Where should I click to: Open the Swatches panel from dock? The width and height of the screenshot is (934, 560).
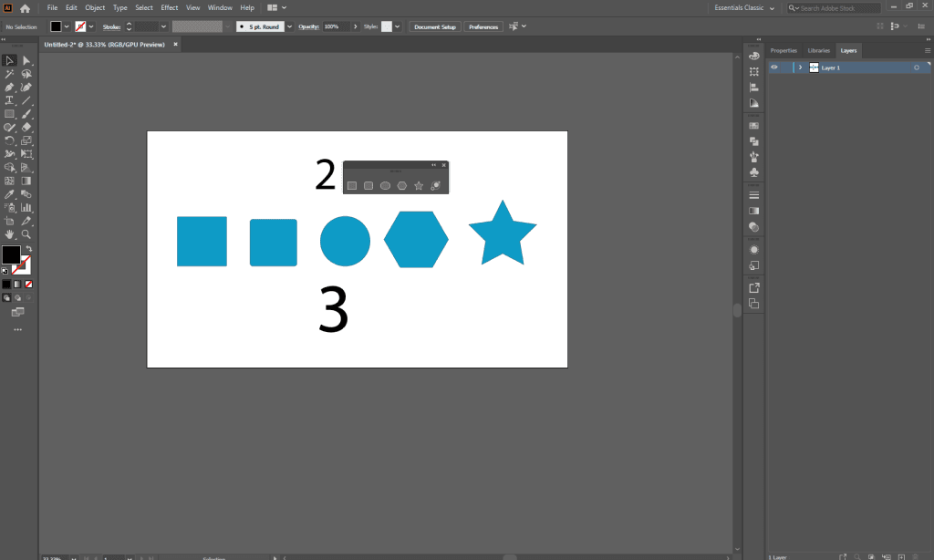pyautogui.click(x=754, y=126)
